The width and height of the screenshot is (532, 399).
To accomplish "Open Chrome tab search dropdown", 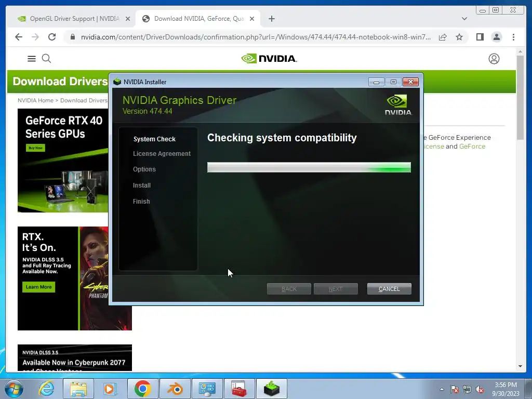I will (464, 19).
